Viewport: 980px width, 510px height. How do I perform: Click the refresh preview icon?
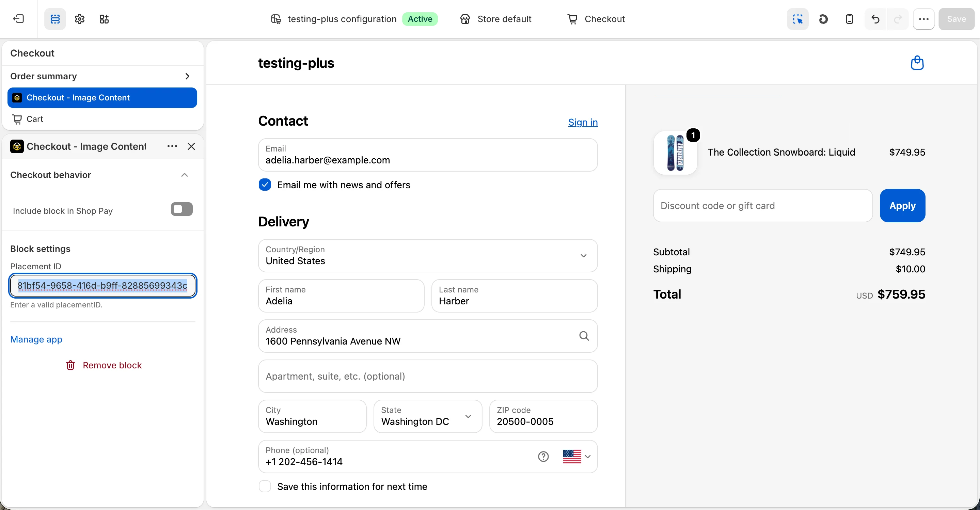coord(823,19)
